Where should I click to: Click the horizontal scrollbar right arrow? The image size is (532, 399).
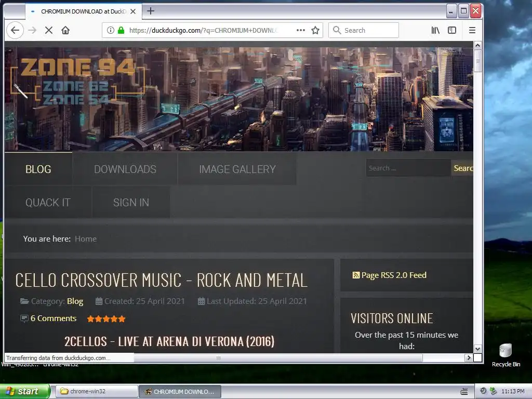pyautogui.click(x=469, y=357)
